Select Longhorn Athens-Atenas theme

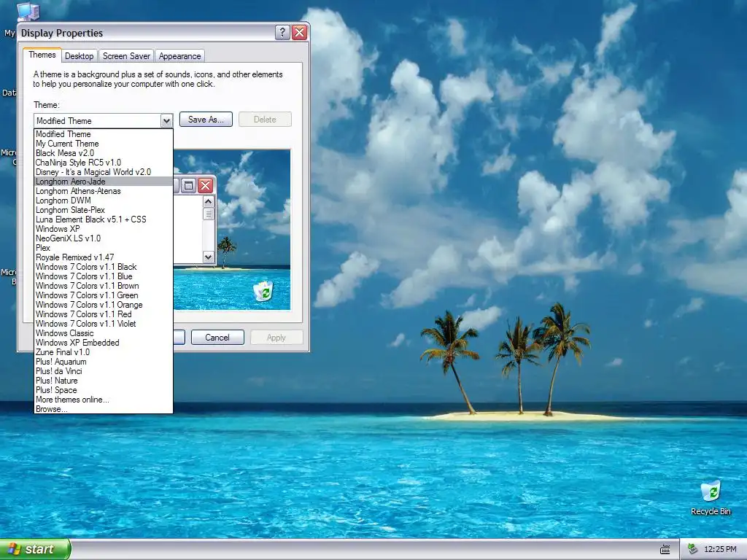(104, 191)
